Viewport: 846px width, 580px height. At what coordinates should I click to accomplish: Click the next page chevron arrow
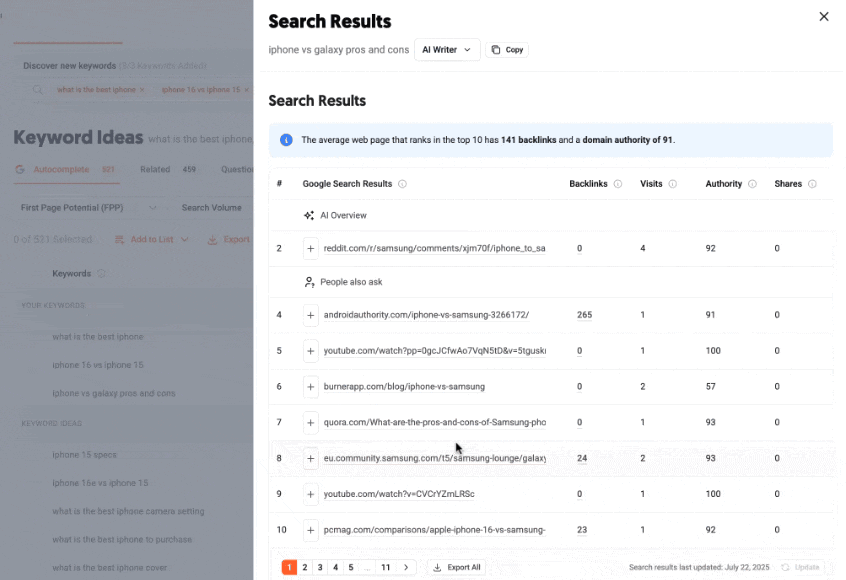point(406,567)
